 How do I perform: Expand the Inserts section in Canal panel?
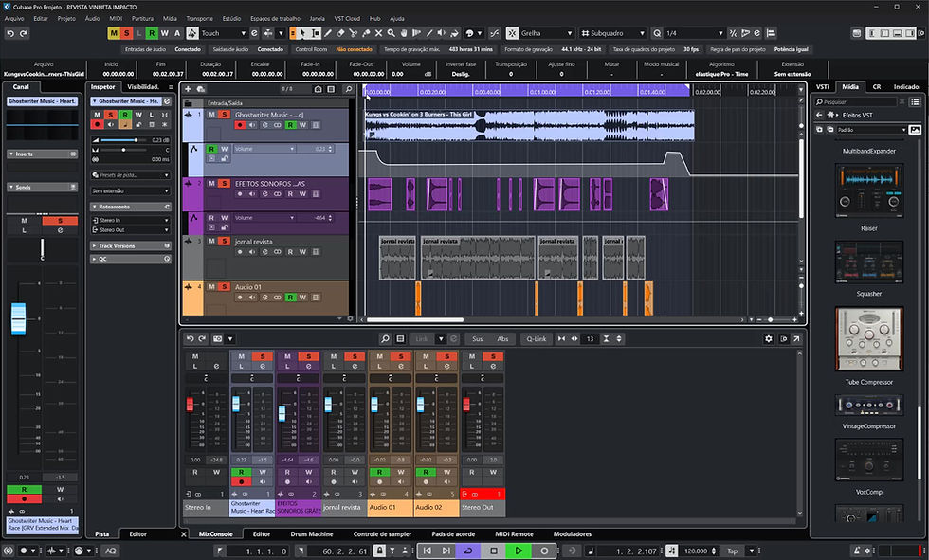25,154
